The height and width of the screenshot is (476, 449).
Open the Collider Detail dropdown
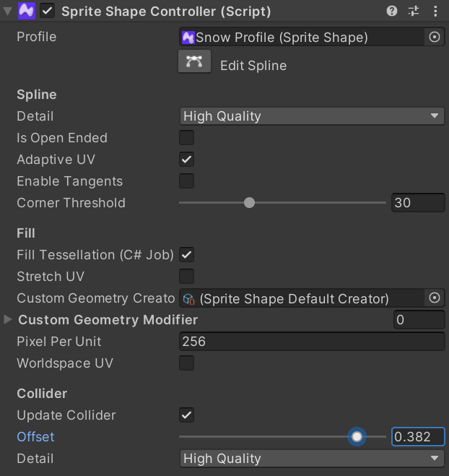pyautogui.click(x=311, y=459)
